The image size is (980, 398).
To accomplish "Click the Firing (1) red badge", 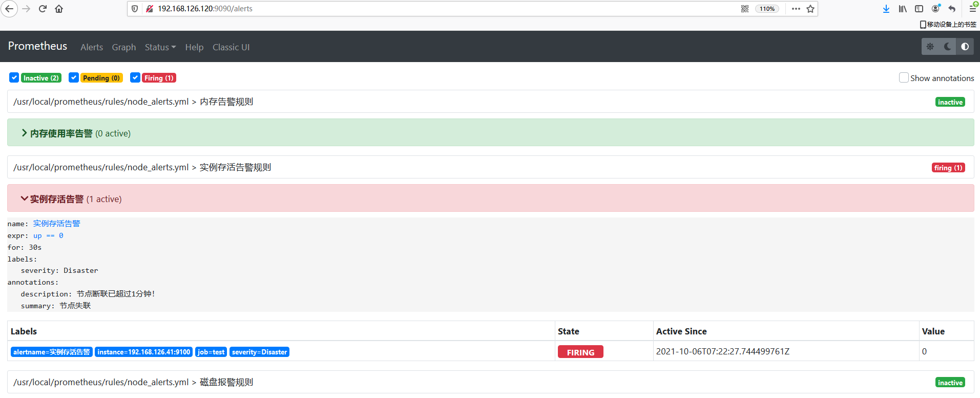I will coord(159,78).
